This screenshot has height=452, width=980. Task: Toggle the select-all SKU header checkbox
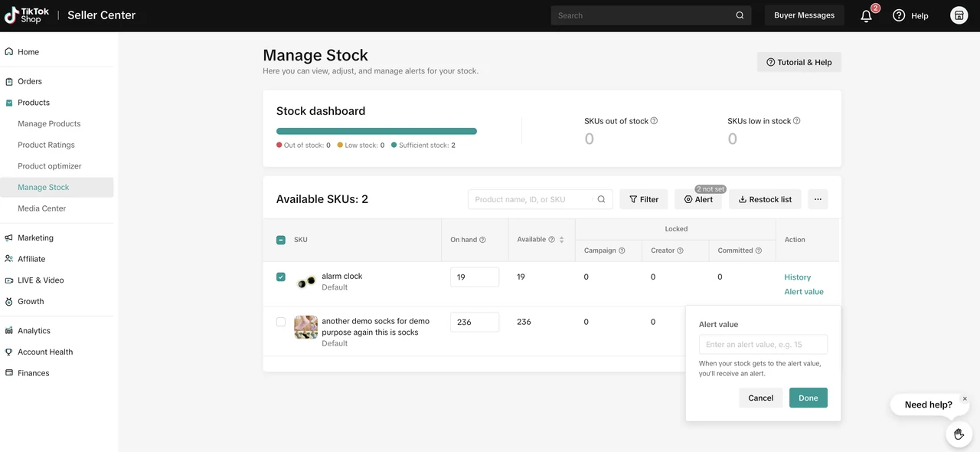(281, 240)
